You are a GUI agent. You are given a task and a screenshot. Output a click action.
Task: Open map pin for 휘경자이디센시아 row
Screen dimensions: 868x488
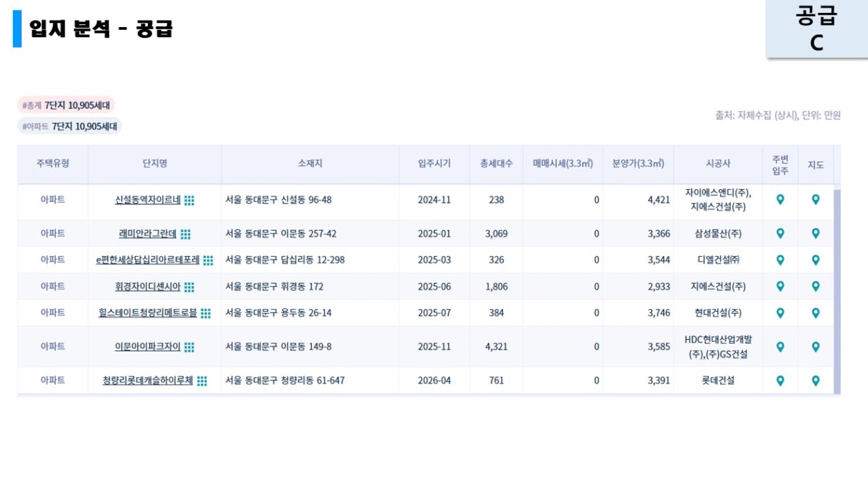point(816,286)
